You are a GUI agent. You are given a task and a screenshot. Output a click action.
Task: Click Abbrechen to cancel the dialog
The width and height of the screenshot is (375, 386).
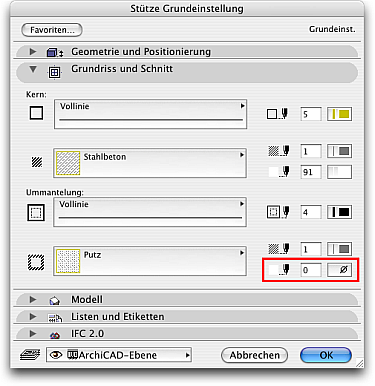[x=254, y=355]
